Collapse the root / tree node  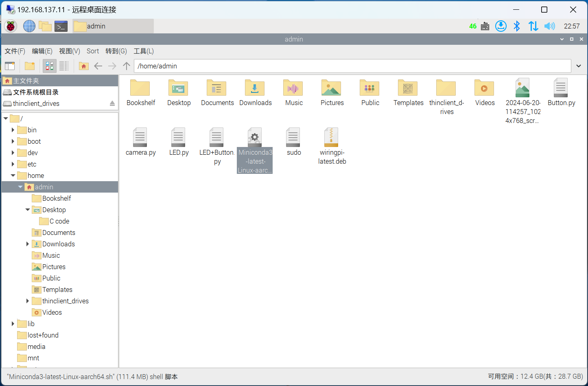point(6,118)
